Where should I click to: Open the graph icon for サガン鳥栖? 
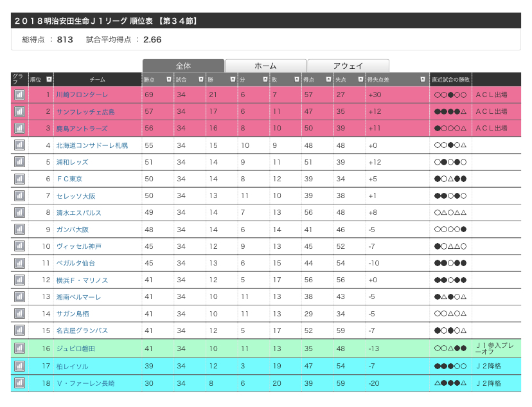click(19, 314)
